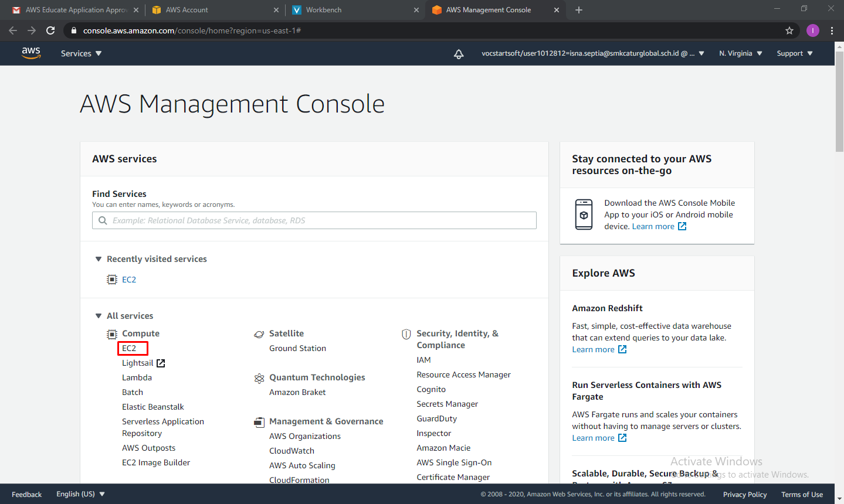844x504 pixels.
Task: Close the Workbench tab
Action: point(416,10)
